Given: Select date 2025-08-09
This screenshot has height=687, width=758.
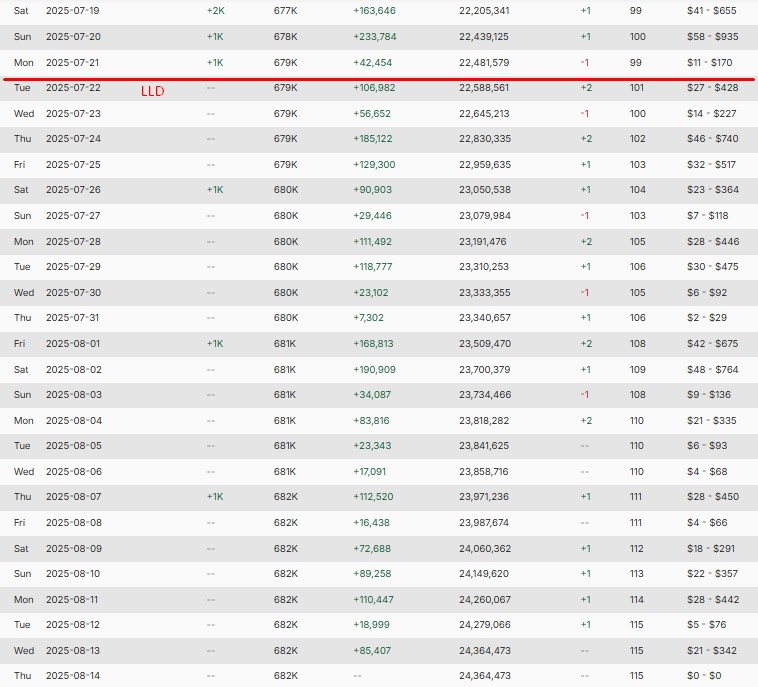Looking at the screenshot, I should [x=74, y=549].
